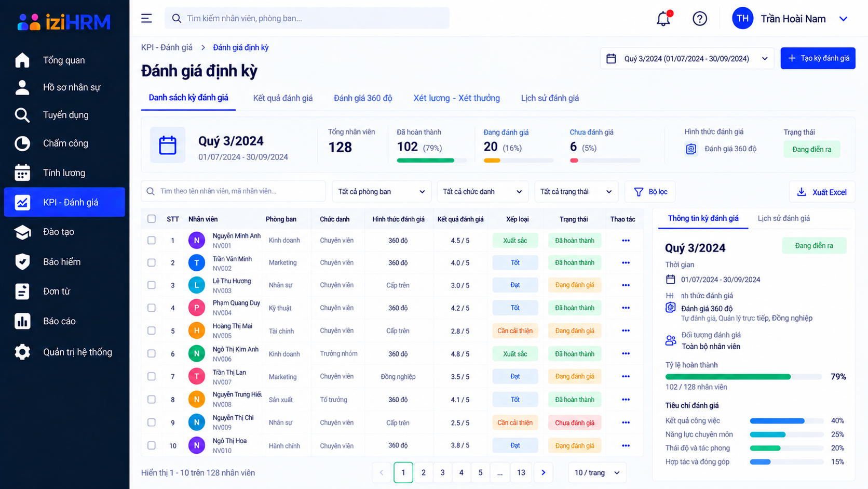Viewport: 868px width, 489px height.
Task: Tick the select-all header checkbox
Action: [152, 219]
